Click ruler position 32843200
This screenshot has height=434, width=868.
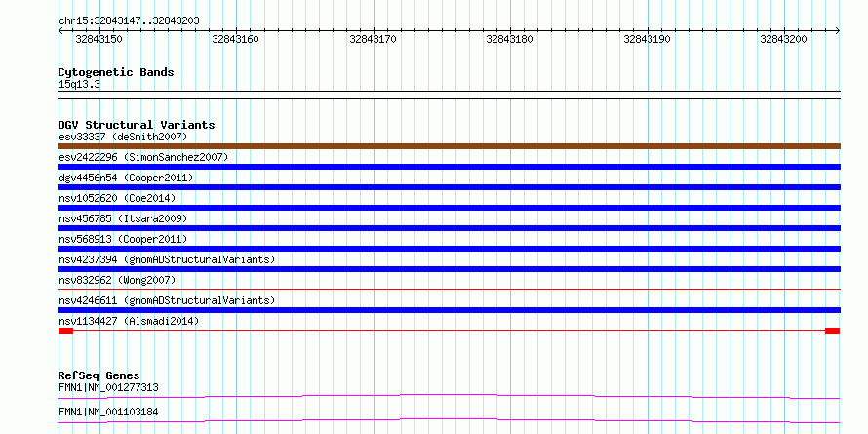point(784,39)
